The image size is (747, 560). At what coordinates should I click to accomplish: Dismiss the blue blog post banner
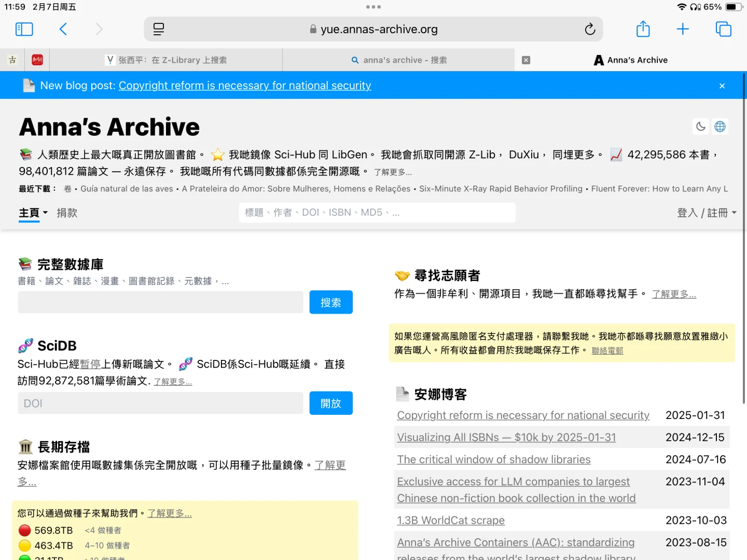coord(722,86)
